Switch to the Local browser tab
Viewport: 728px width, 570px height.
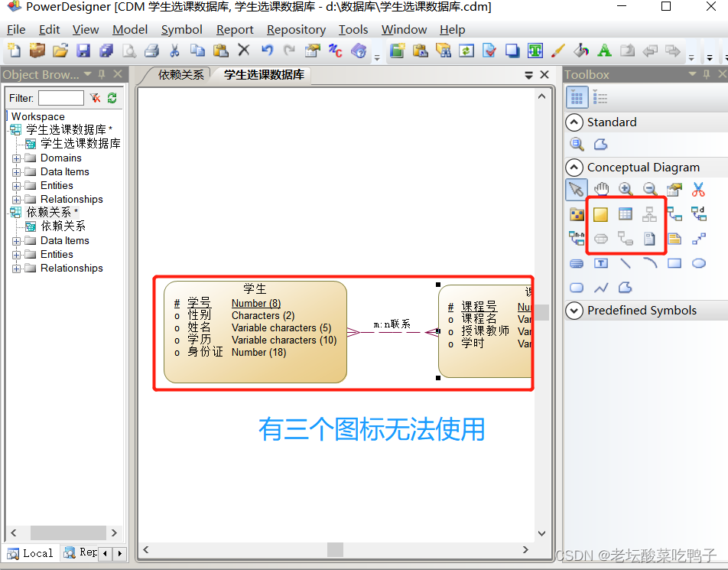[x=31, y=553]
